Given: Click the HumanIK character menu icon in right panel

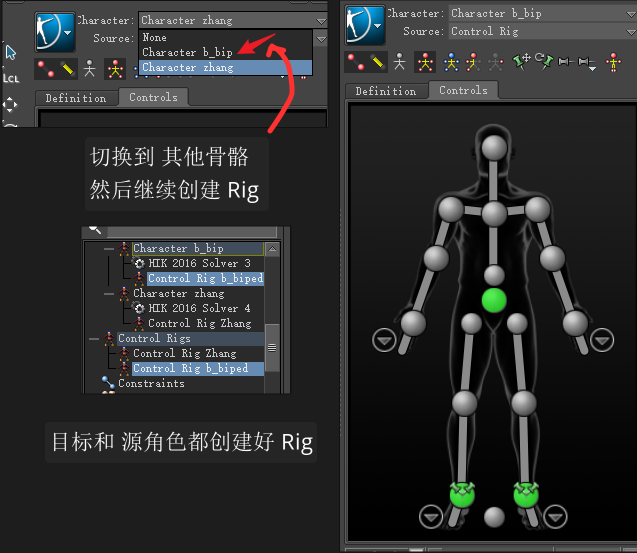Looking at the screenshot, I should [363, 23].
